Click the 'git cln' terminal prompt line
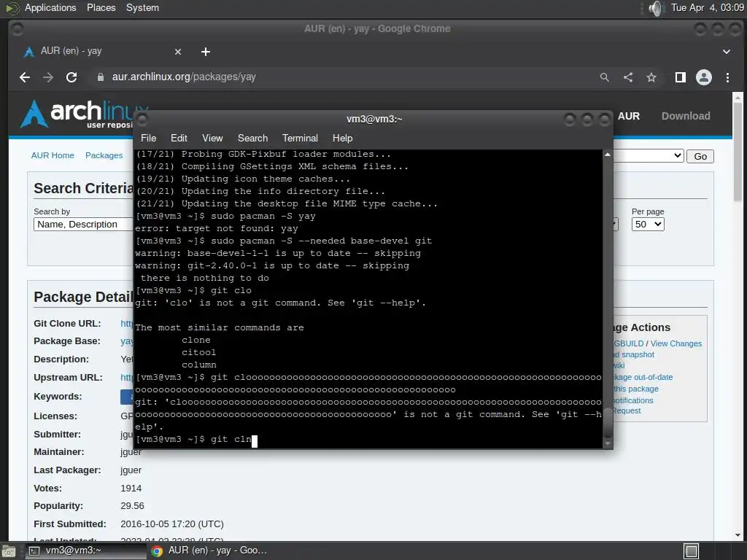 click(196, 439)
